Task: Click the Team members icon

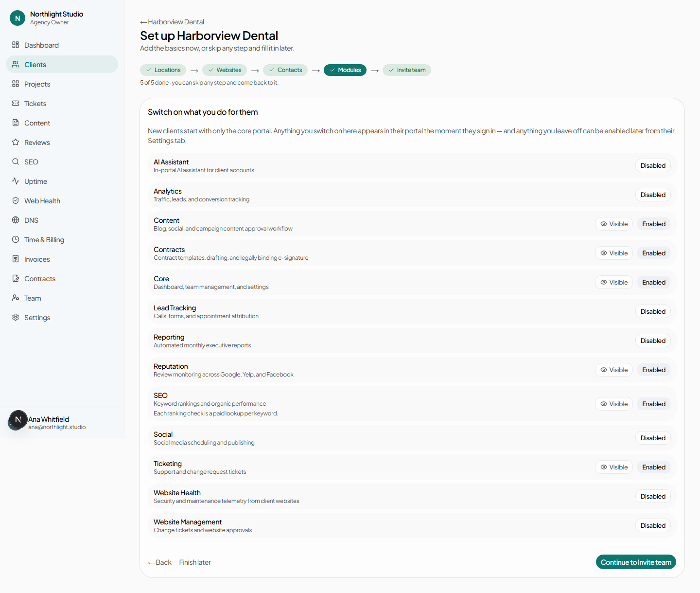Action: pyautogui.click(x=16, y=298)
